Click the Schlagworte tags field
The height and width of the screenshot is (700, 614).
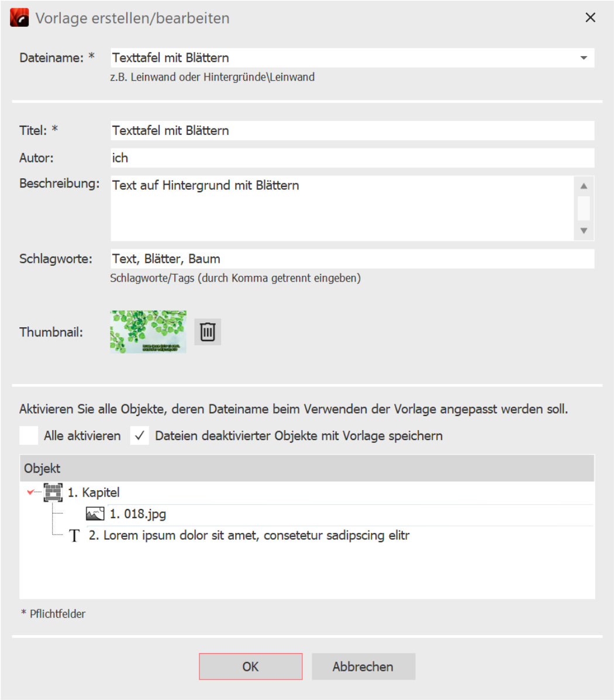click(x=352, y=259)
